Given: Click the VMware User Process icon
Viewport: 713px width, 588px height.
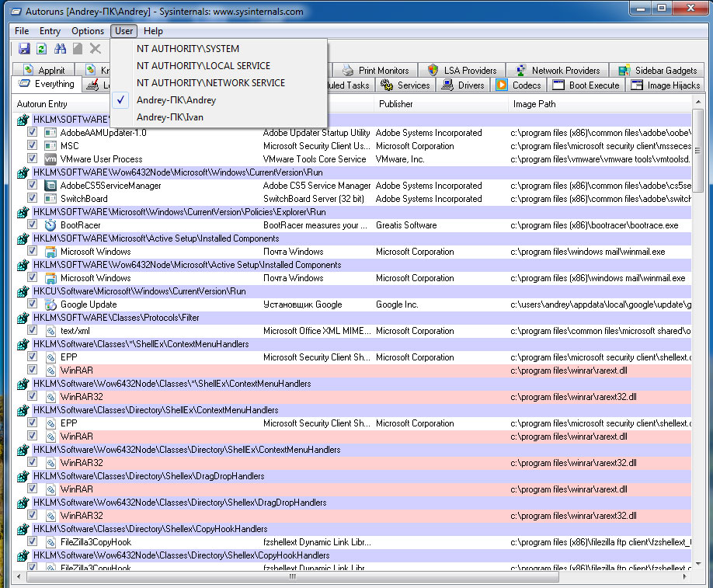Looking at the screenshot, I should click(x=50, y=159).
